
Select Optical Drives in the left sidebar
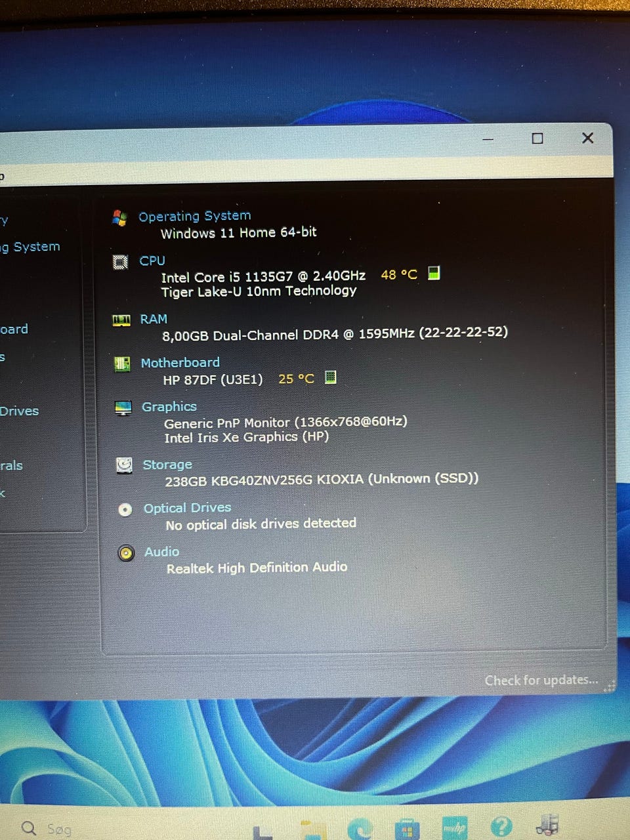pos(20,411)
